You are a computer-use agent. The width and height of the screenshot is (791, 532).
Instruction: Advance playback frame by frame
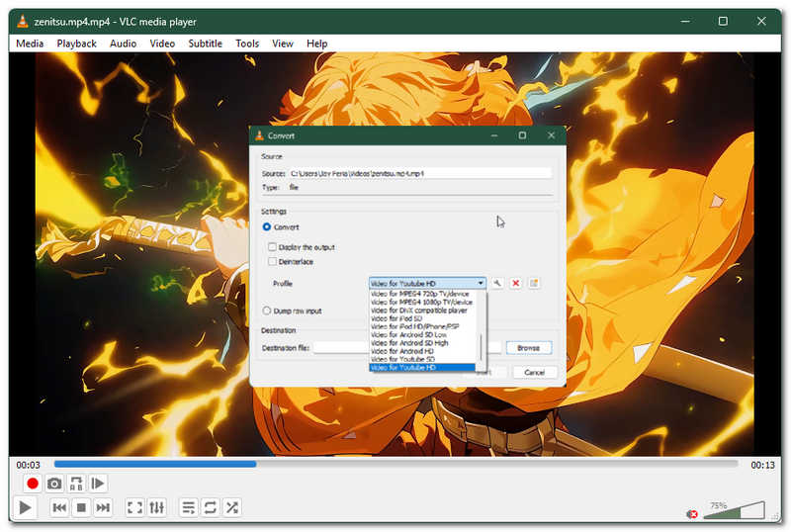point(98,484)
